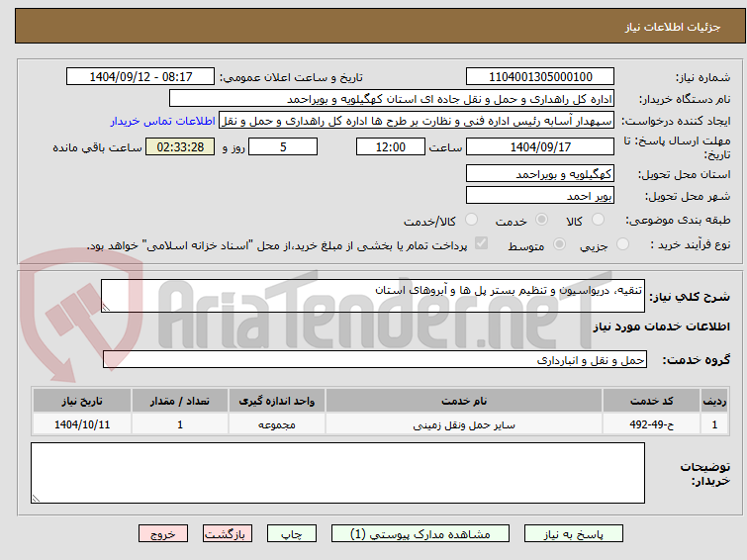The image size is (747, 560).
Task: Click the تعداد / مقدار column header
Action: [180, 401]
